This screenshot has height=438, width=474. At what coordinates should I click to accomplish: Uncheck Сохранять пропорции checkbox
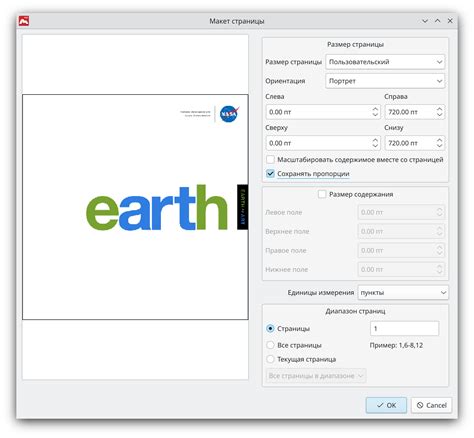[270, 174]
